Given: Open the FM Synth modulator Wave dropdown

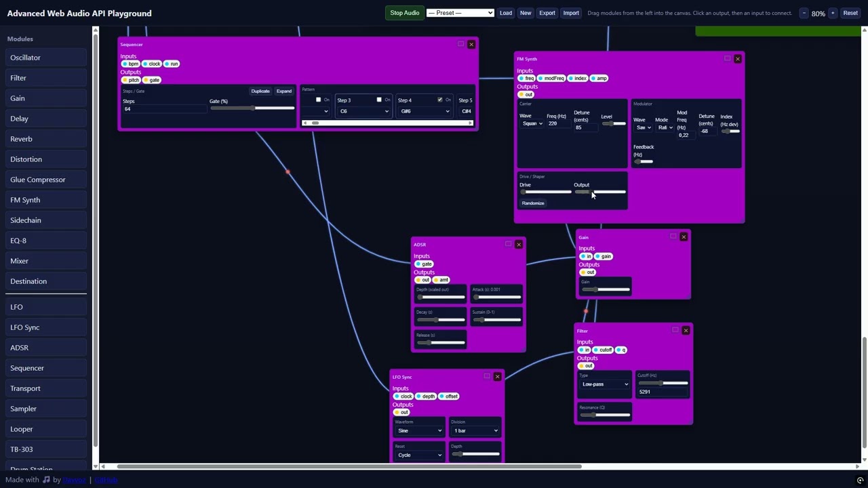Looking at the screenshot, I should tap(644, 127).
